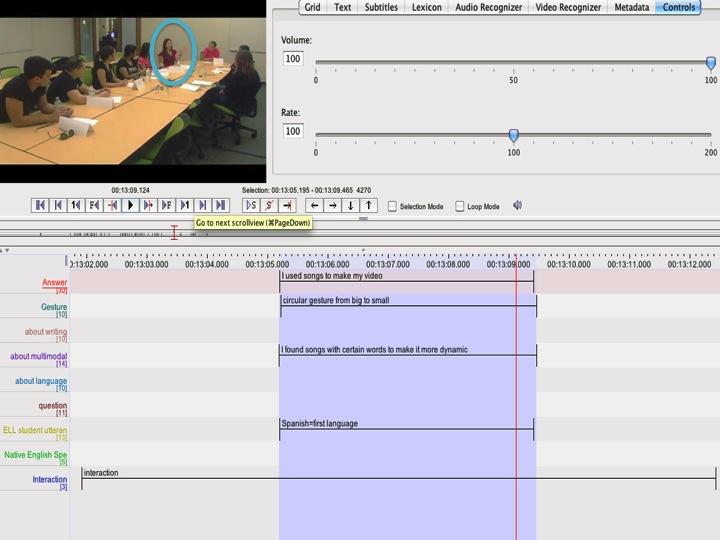Click the Rate value field

click(x=293, y=131)
